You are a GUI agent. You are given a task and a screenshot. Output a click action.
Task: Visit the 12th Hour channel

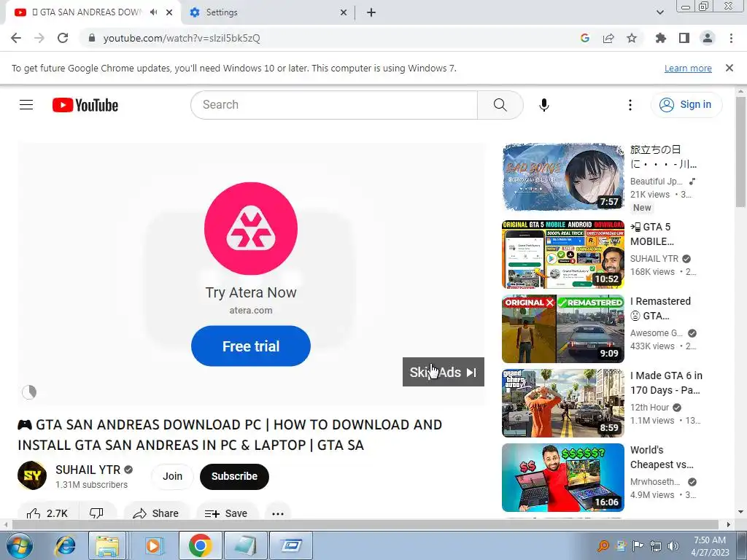tap(650, 408)
